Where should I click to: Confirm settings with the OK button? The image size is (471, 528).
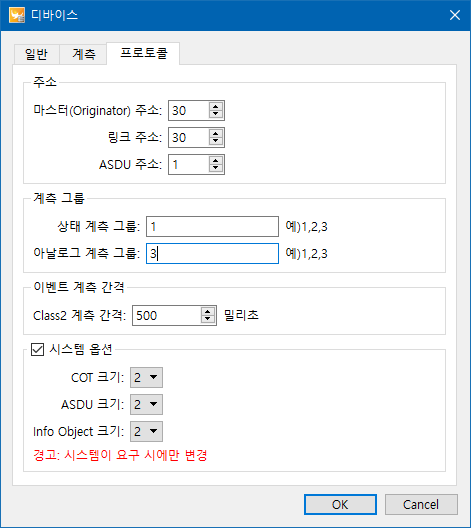coord(340,504)
